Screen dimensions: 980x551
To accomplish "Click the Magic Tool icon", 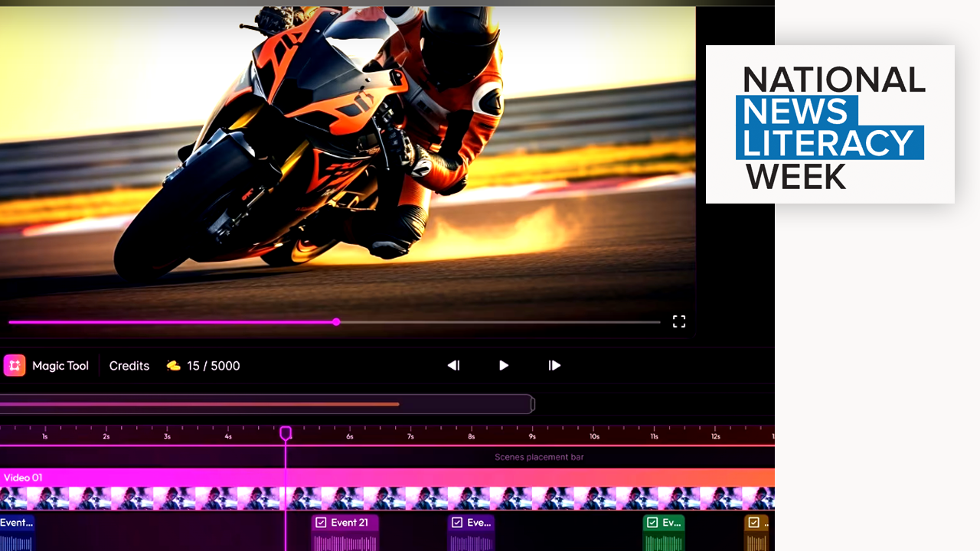I will click(15, 366).
